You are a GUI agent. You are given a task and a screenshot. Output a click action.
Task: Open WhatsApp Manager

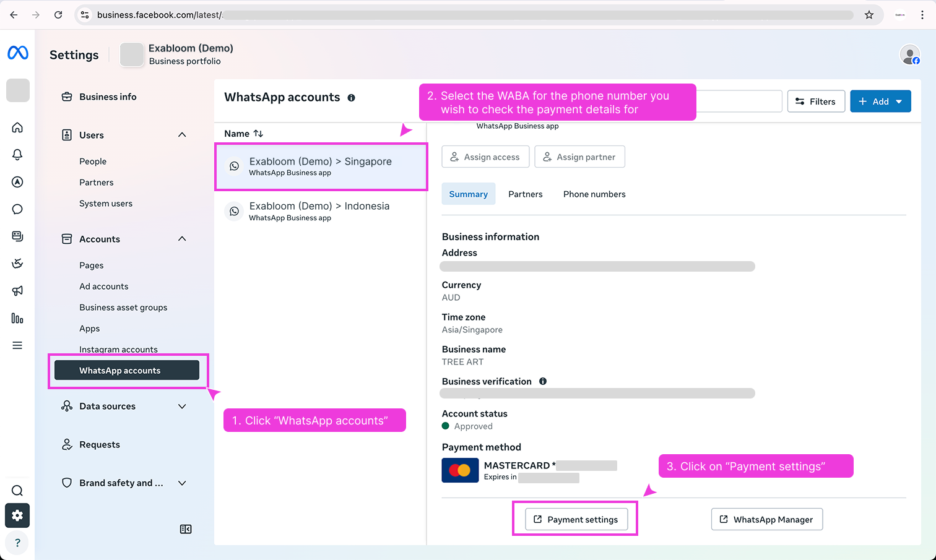[x=766, y=519]
